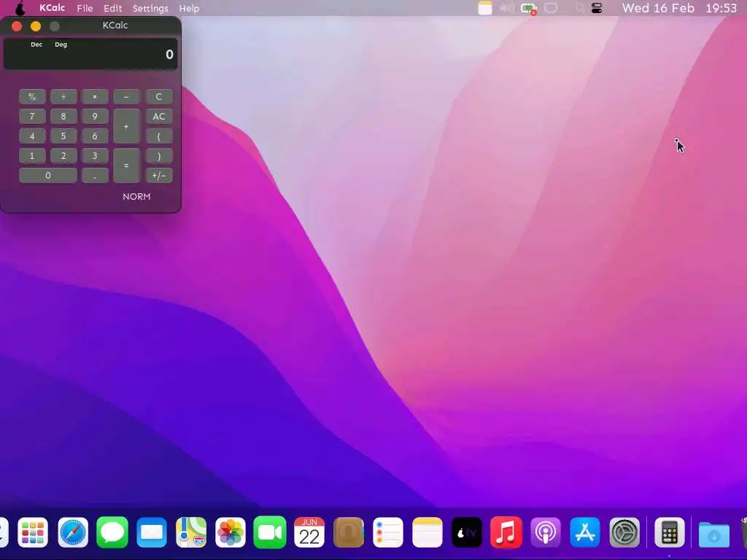
Task: Open Reminders from the dock
Action: pyautogui.click(x=388, y=532)
